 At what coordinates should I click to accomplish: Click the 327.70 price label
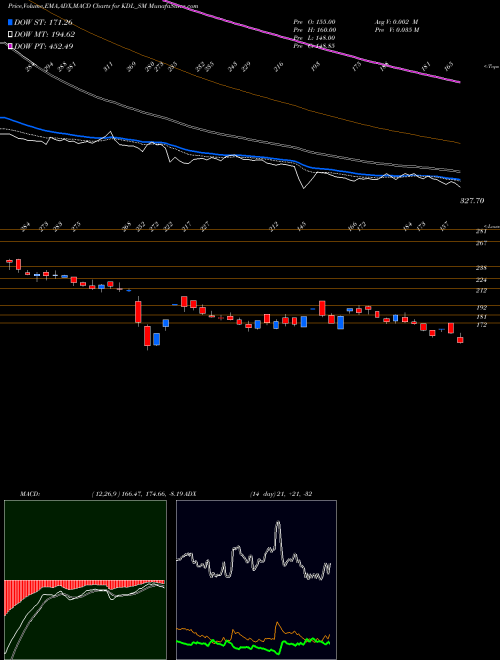click(472, 201)
